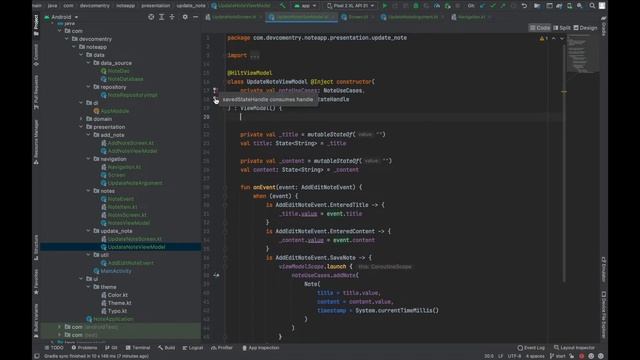Switch to the Screen.kt editor tab

pos(358,17)
